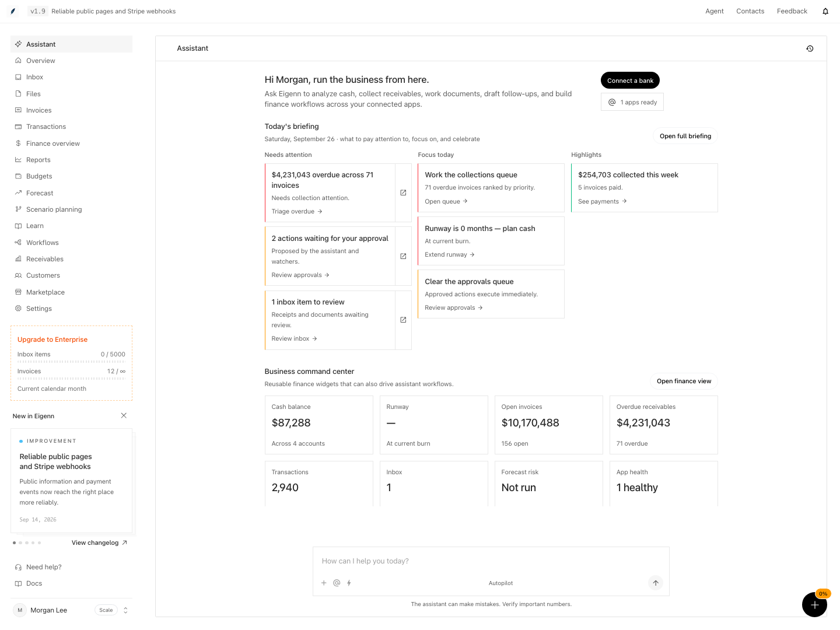This screenshot has height=630, width=840.
Task: Click the lightning bolt icon in chat box
Action: pos(349,583)
